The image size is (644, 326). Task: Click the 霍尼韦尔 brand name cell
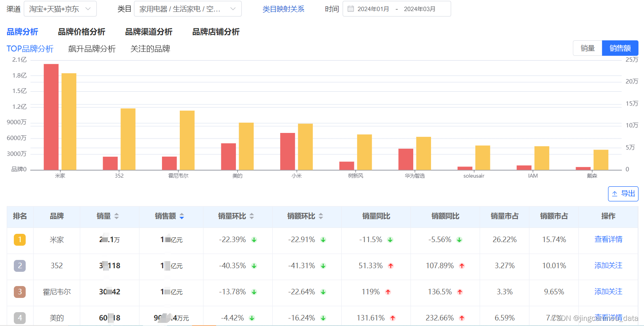tap(56, 292)
